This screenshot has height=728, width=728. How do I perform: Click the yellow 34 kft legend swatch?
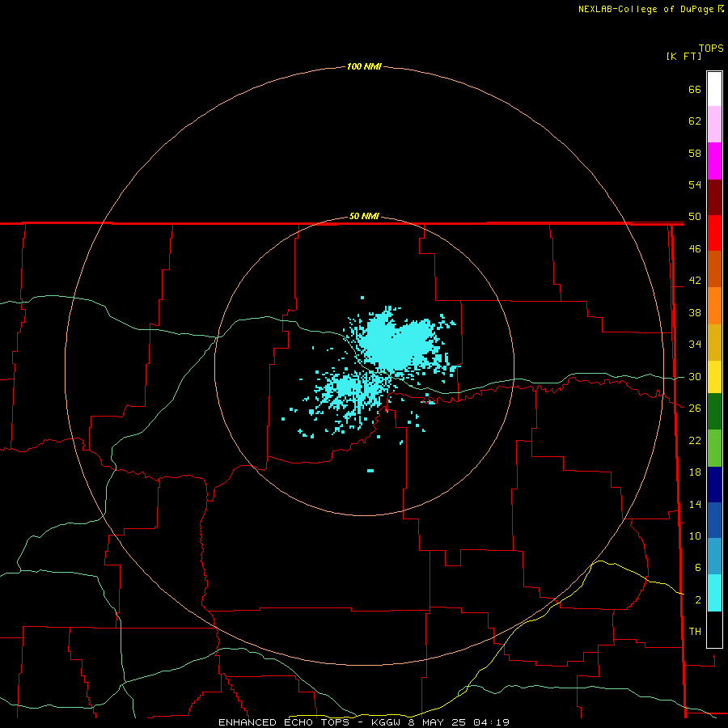click(x=714, y=376)
